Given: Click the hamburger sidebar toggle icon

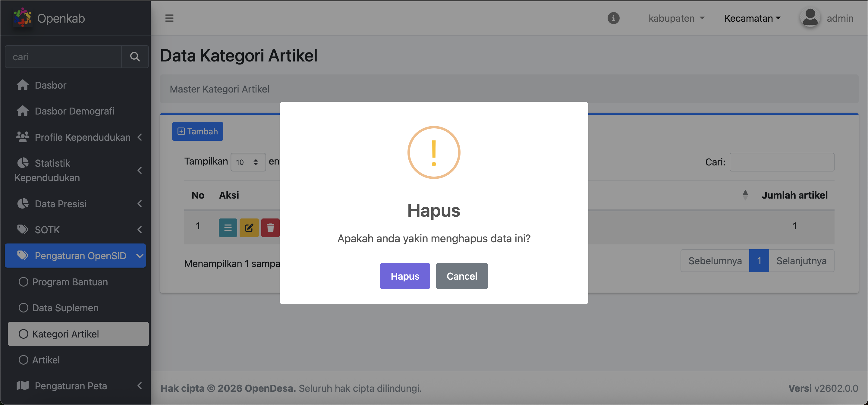Looking at the screenshot, I should (169, 18).
